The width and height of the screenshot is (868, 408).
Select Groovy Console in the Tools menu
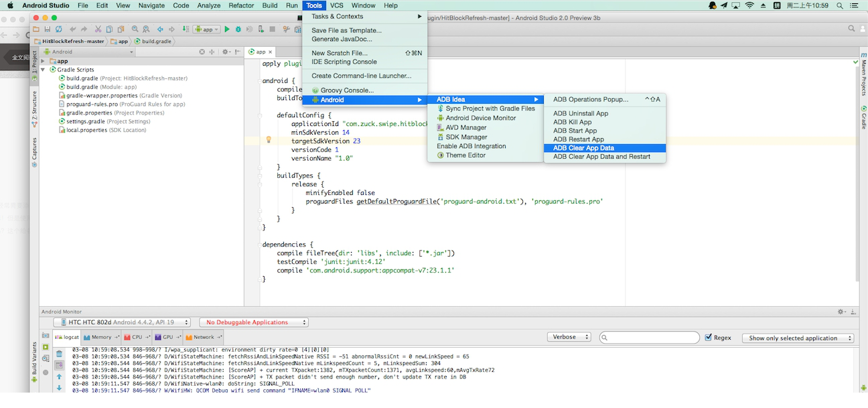pyautogui.click(x=365, y=90)
